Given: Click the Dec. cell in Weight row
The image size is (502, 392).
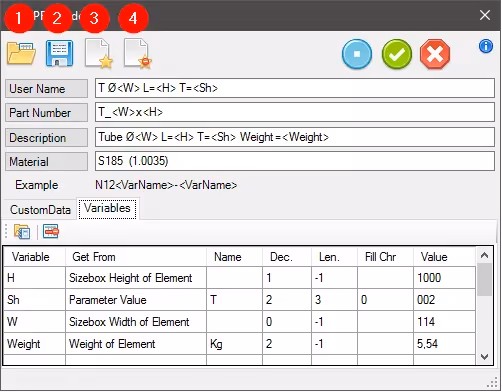Looking at the screenshot, I should [x=287, y=344].
